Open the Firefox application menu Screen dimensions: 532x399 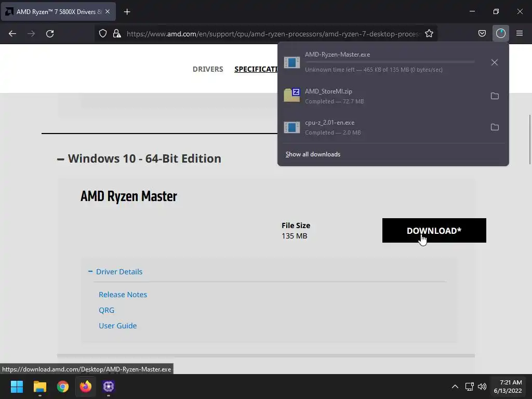click(519, 34)
